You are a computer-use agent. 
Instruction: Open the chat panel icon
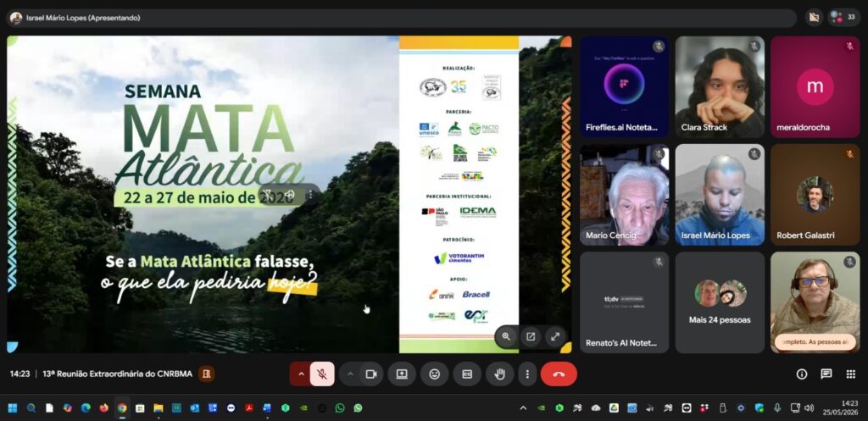[826, 374]
